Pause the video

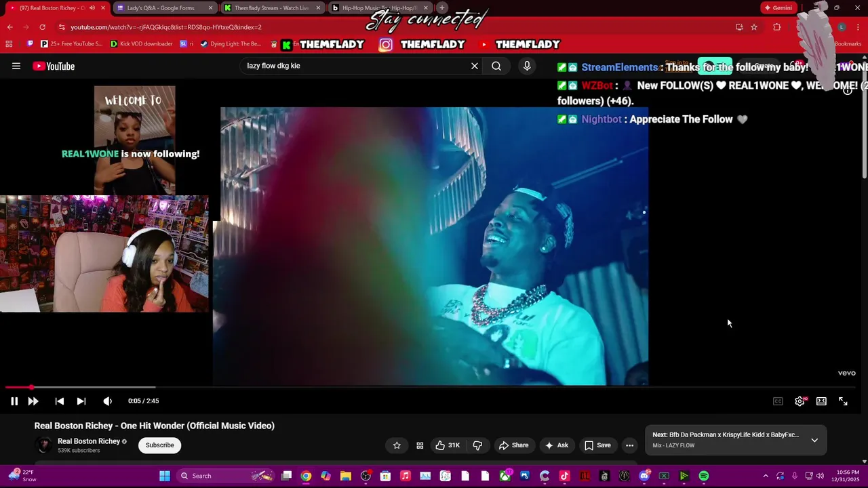pos(14,401)
